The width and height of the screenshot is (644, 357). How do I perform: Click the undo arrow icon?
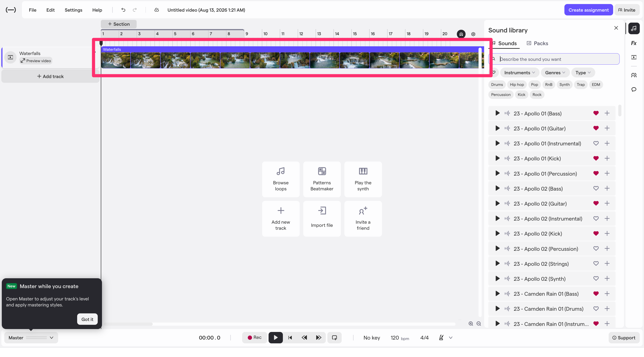123,10
